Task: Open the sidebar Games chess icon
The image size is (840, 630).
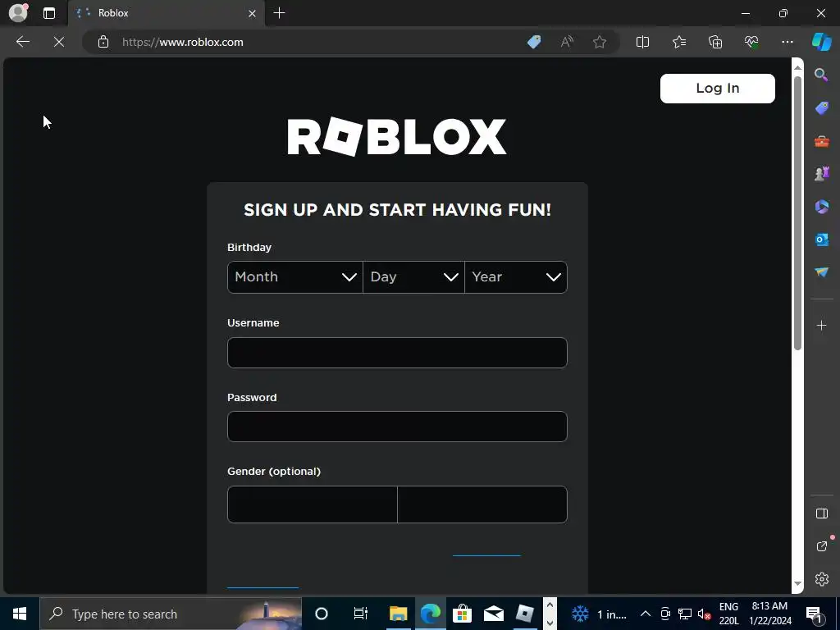Action: pyautogui.click(x=821, y=174)
